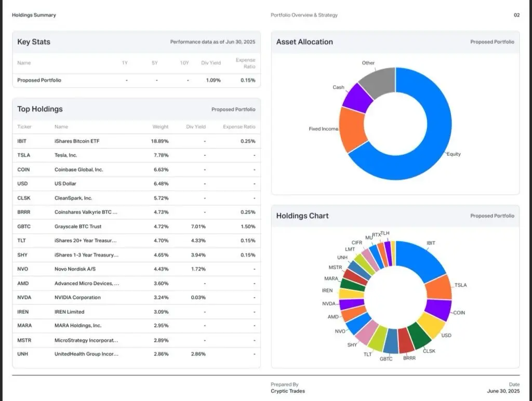Select the orange Fixed Income donut segment
The height and width of the screenshot is (401, 532).
click(x=352, y=129)
